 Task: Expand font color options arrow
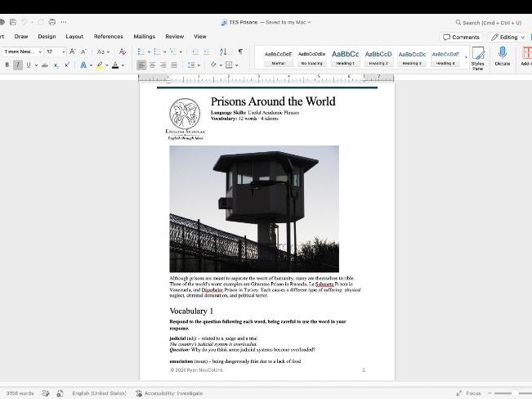pyautogui.click(x=123, y=65)
